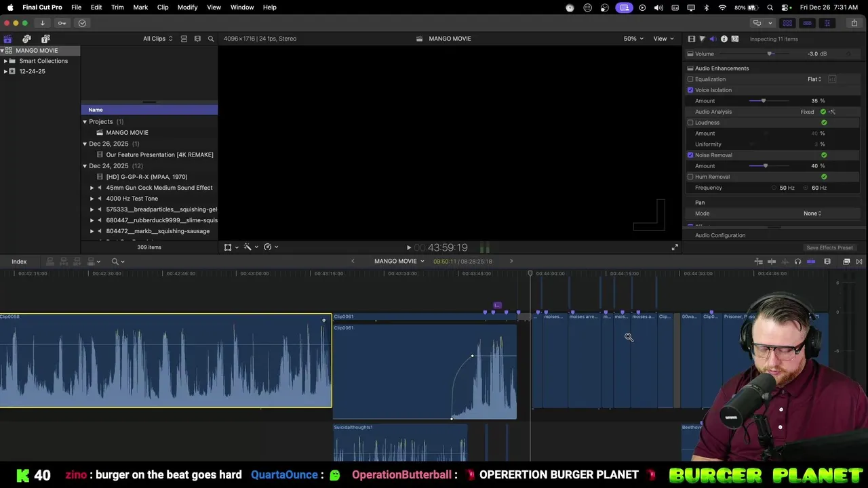
Task: Enable the Loudness checkbox
Action: [x=690, y=123]
